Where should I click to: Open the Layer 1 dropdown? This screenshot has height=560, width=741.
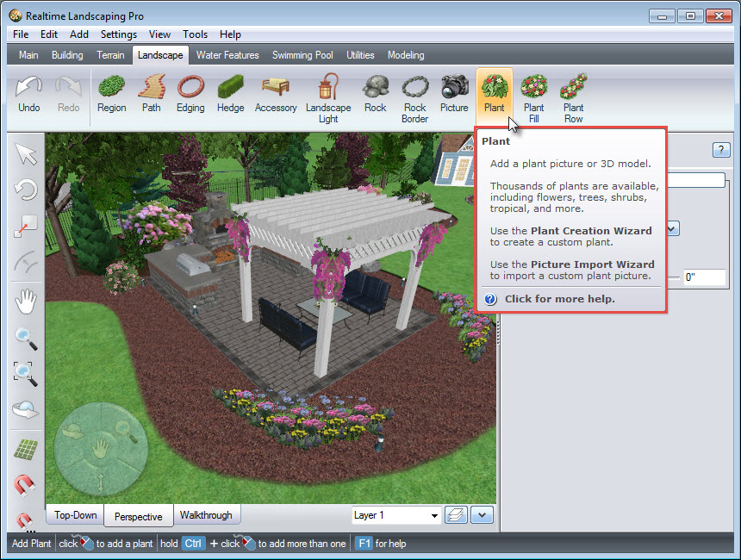(x=396, y=515)
